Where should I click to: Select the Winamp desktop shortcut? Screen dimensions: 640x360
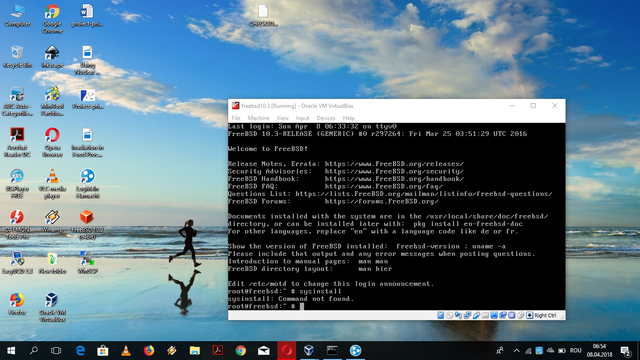point(52,222)
